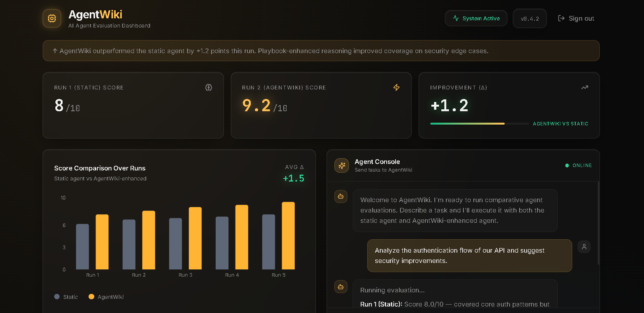Click the Run 4 Static gray bar
This screenshot has height=313, width=644.
point(222,243)
